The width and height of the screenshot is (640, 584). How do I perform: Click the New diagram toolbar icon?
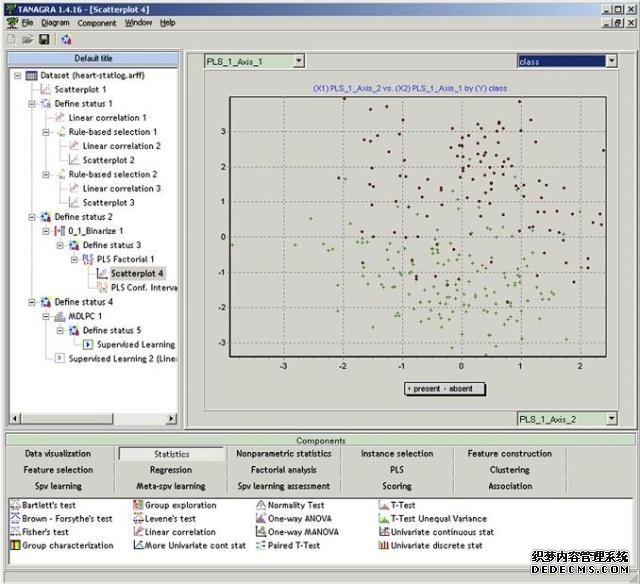coord(10,39)
